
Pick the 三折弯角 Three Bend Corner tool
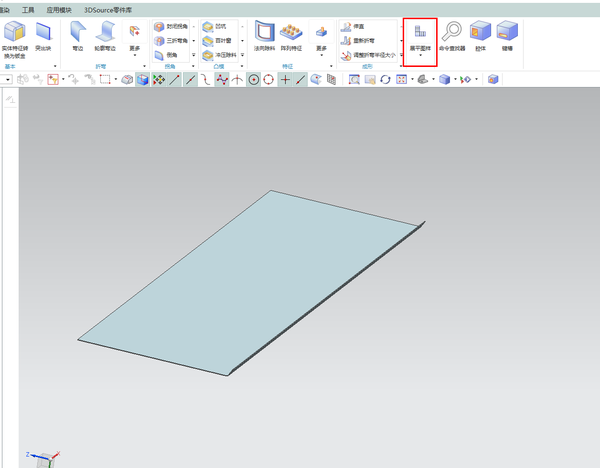(171, 41)
